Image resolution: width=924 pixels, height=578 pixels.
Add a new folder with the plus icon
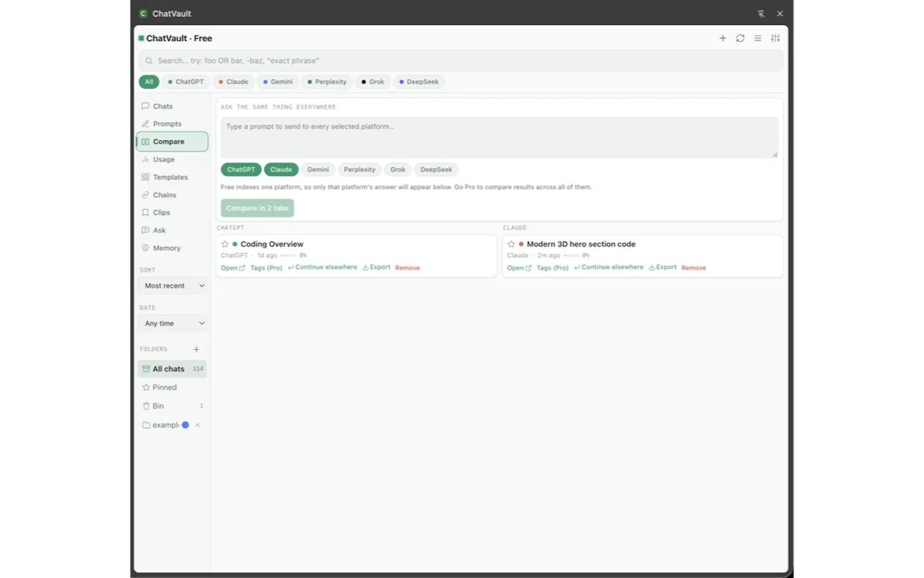[196, 349]
